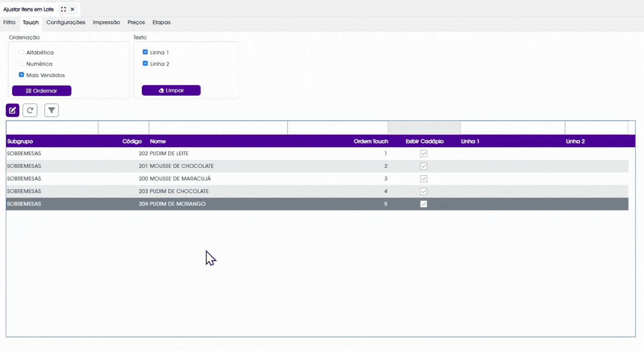
Task: Click the edit pencil toolbar icon
Action: point(13,110)
